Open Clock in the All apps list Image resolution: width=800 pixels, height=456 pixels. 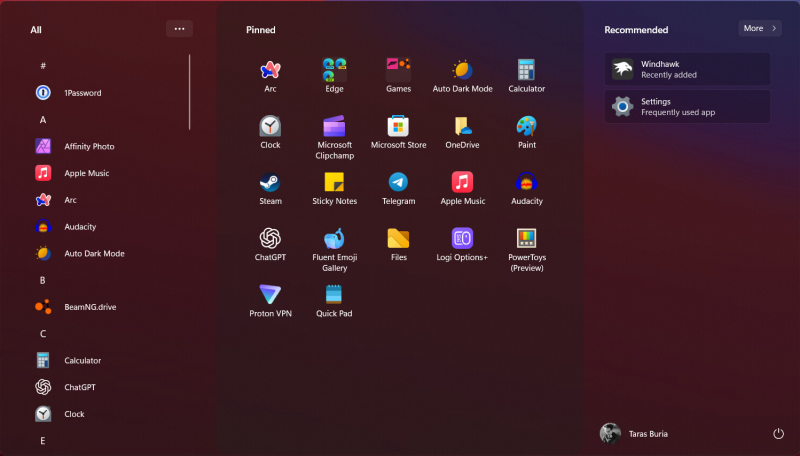point(109,414)
